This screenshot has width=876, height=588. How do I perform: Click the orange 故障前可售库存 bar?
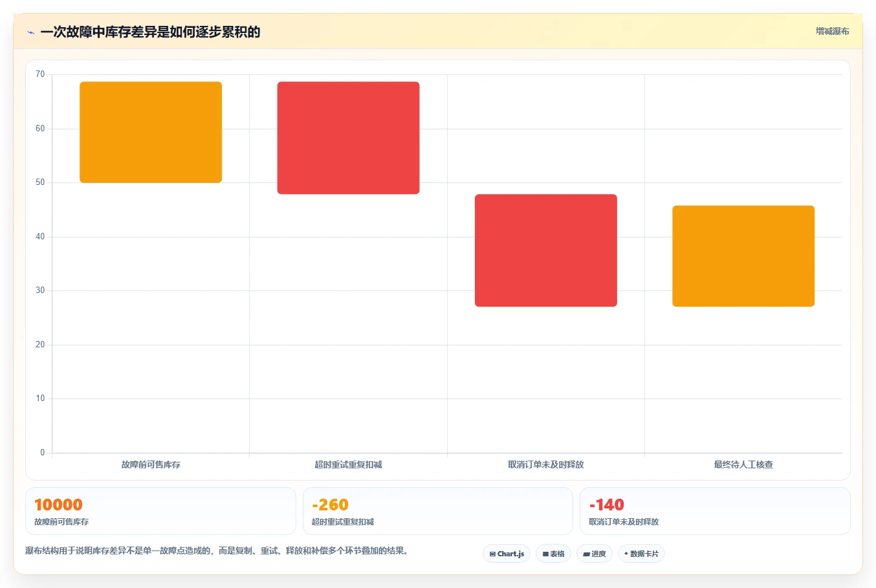point(151,132)
